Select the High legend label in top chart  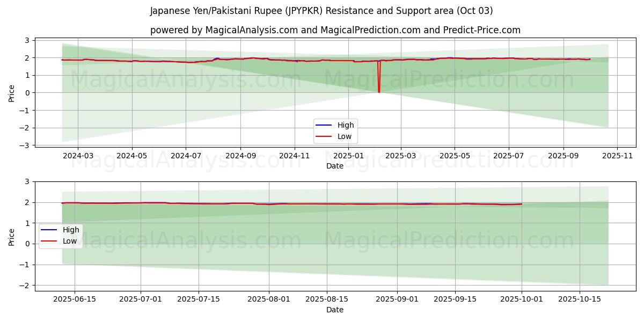click(345, 125)
